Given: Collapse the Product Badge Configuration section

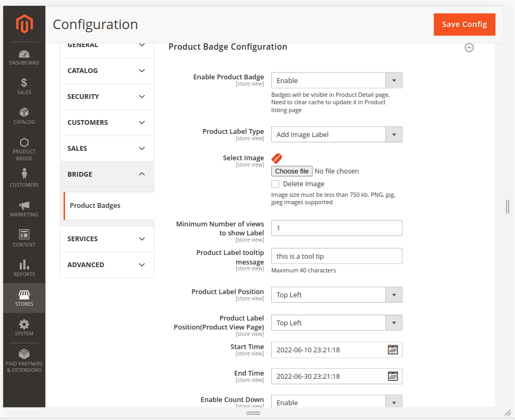Looking at the screenshot, I should pos(469,48).
